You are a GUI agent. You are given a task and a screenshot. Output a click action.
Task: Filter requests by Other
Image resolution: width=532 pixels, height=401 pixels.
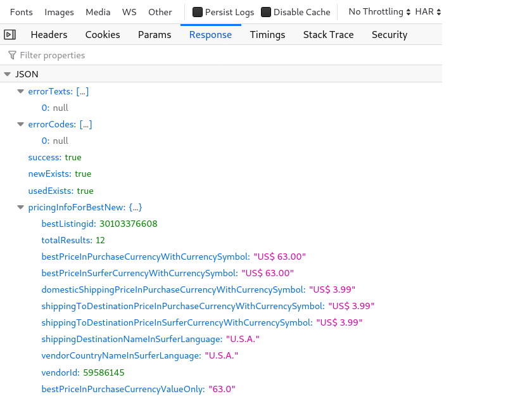160,12
